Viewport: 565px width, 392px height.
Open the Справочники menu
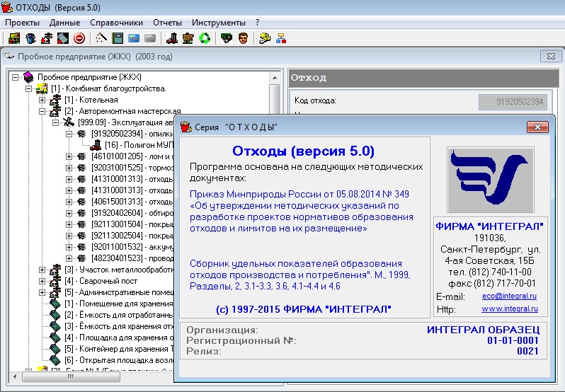116,23
